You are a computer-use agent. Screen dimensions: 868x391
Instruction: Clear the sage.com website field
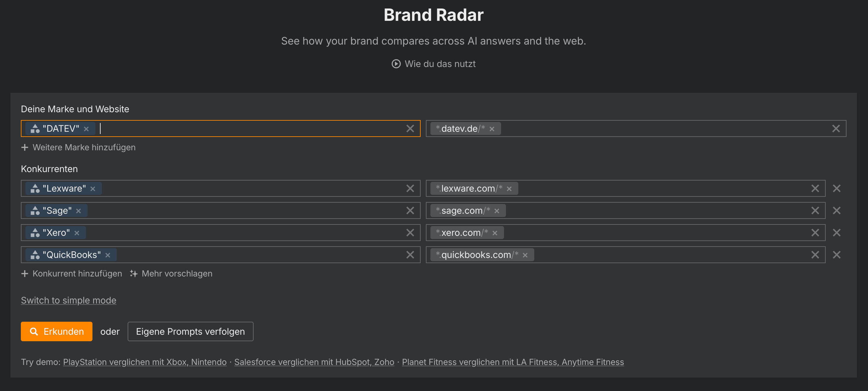click(815, 211)
